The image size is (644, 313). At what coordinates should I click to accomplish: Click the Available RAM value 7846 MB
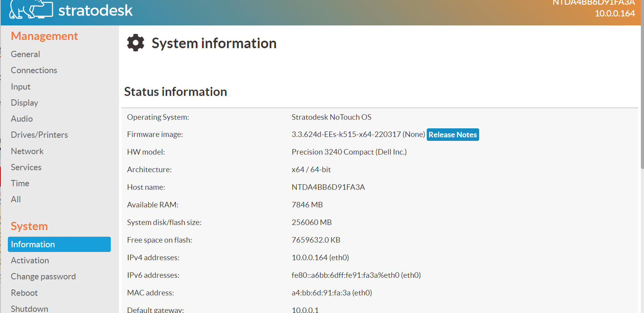pyautogui.click(x=307, y=205)
